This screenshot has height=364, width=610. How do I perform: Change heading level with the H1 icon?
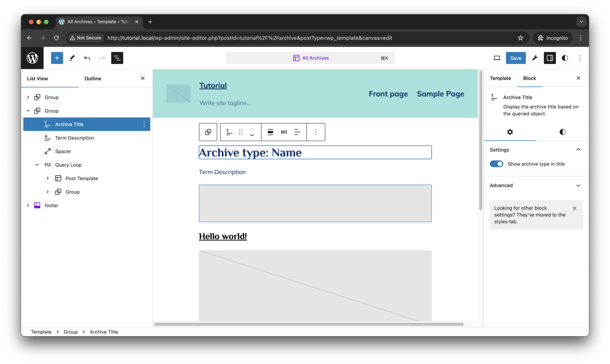284,132
